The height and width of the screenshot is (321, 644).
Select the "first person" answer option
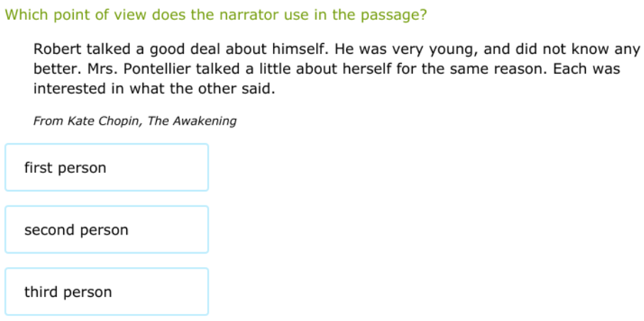pos(106,168)
